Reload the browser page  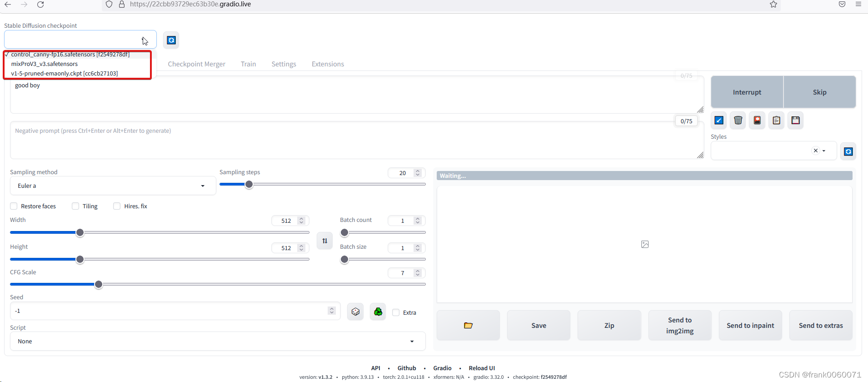(x=40, y=5)
